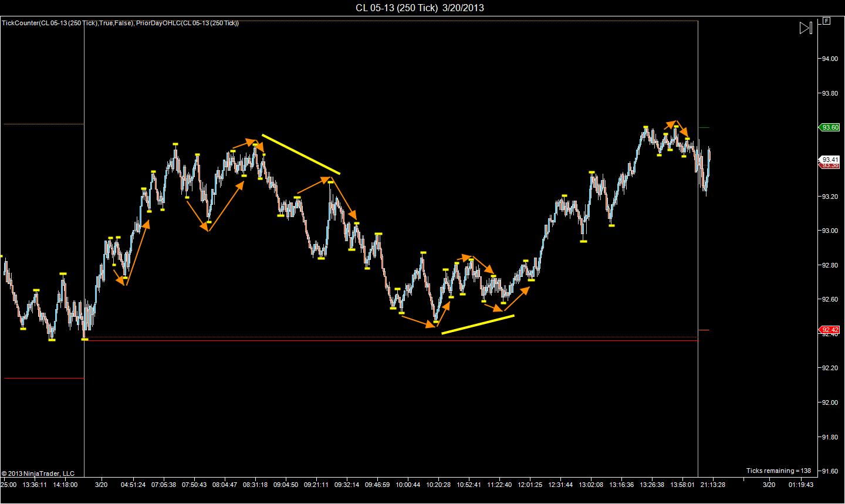845x504 pixels.
Task: Click the 12:01:25 time axis label
Action: [x=530, y=485]
